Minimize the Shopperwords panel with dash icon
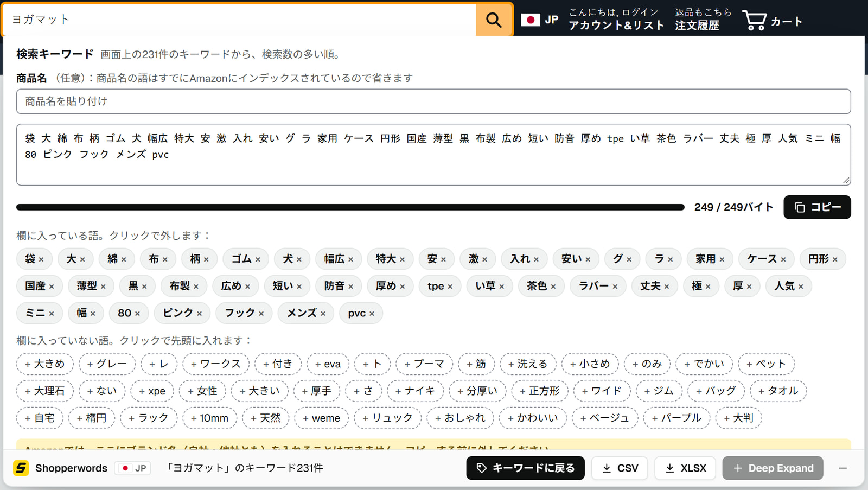 pos(843,468)
